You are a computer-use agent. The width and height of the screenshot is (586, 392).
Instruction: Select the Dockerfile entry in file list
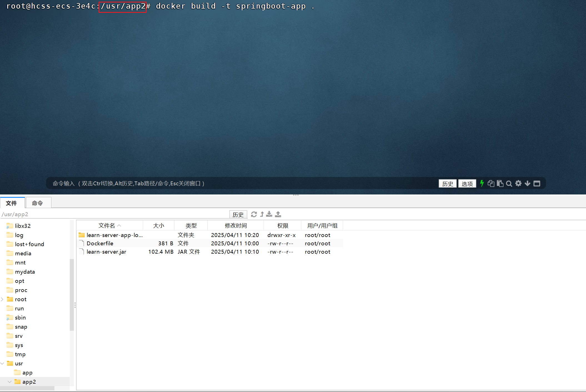coord(100,243)
